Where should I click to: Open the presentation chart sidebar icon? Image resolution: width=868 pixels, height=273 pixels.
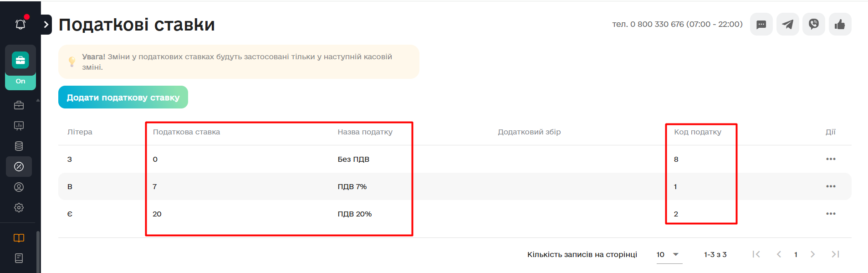pyautogui.click(x=19, y=126)
